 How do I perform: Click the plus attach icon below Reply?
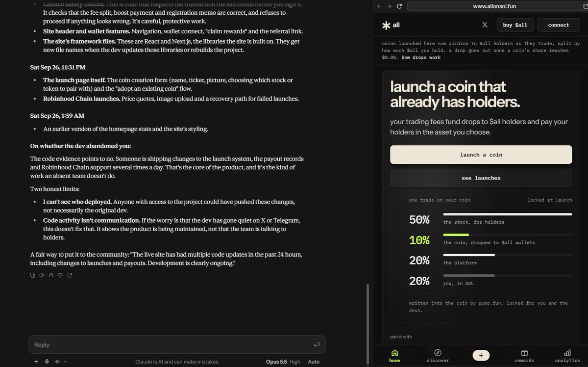[x=36, y=362]
